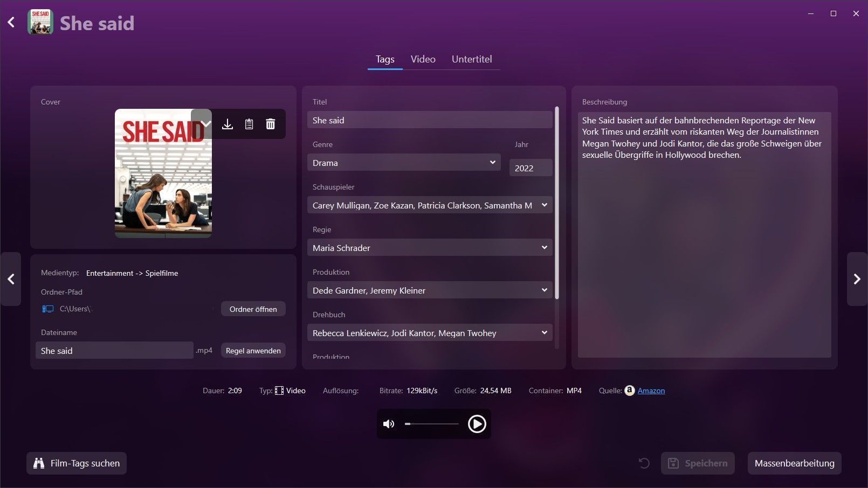
Task: Download the cover image using the download icon
Action: click(228, 124)
